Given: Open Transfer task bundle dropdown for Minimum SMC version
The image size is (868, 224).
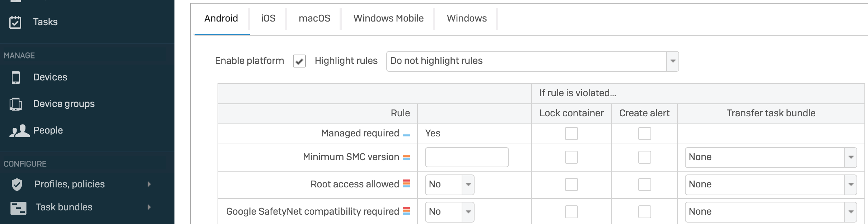Looking at the screenshot, I should (771, 158).
